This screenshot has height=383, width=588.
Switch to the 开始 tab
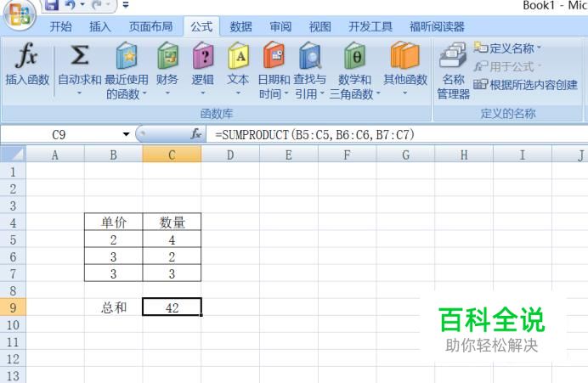click(x=60, y=26)
